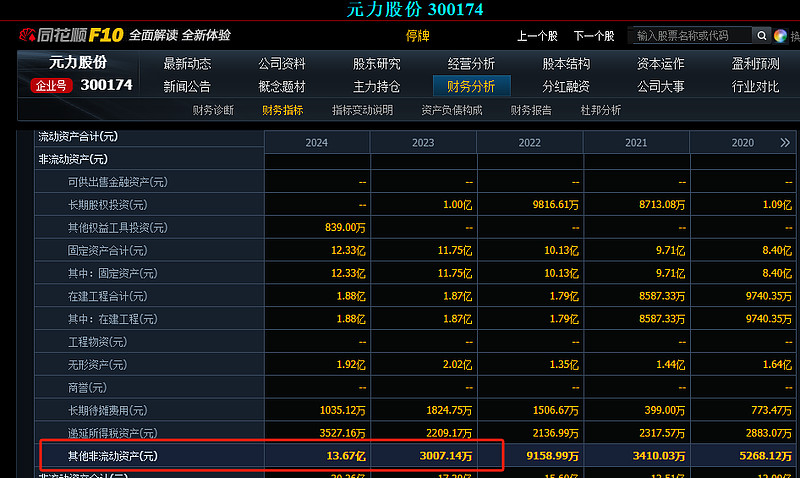The height and width of the screenshot is (478, 800).
Task: Click the 停牌 status label
Action: (417, 36)
